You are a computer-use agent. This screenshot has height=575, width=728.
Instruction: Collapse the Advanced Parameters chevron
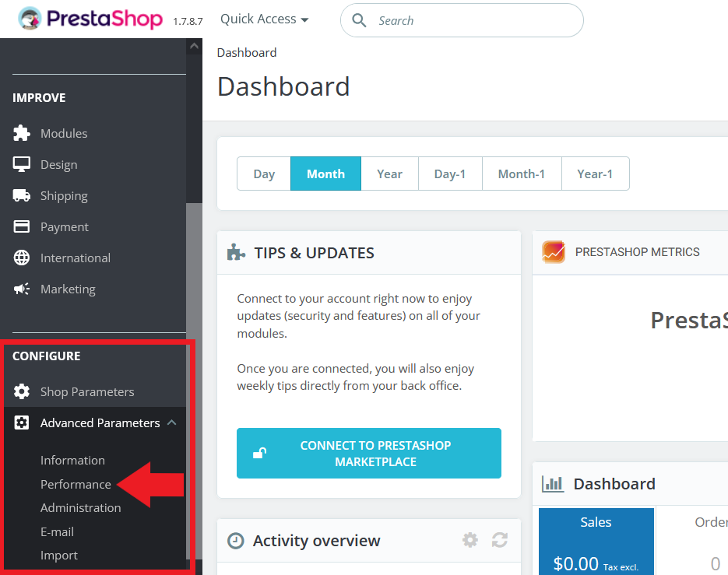point(172,422)
